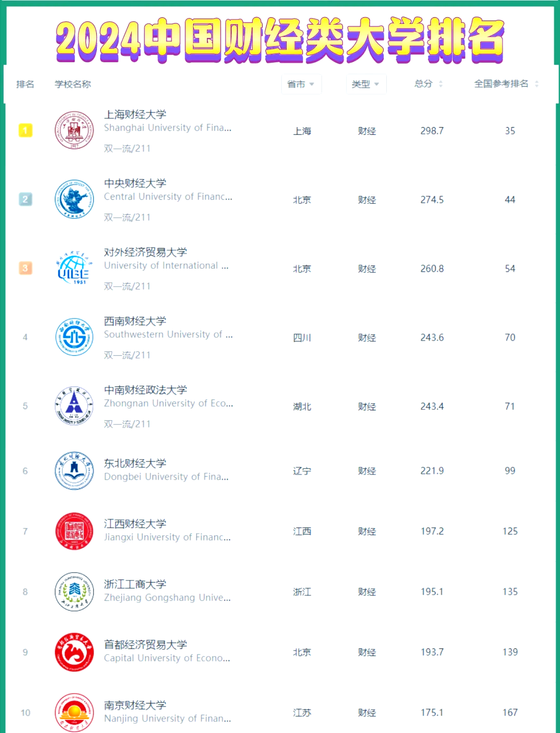This screenshot has width=560, height=733.
Task: Click the score 243.4 cell
Action: [x=432, y=407]
